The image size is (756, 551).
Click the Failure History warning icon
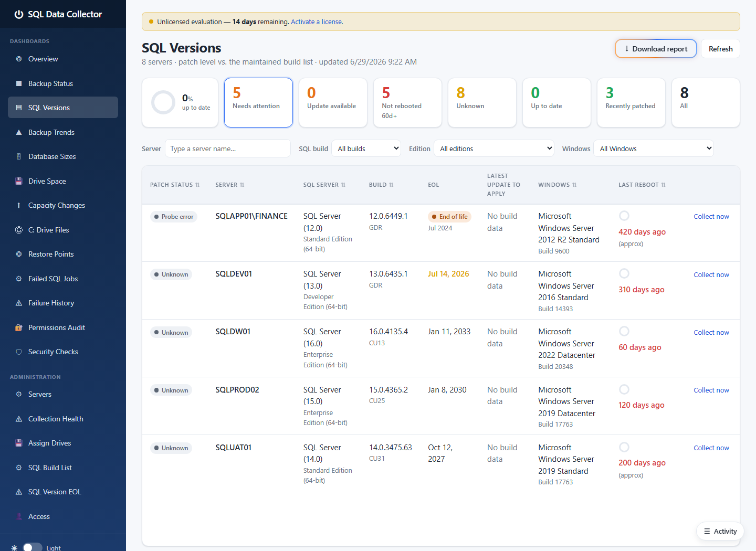(x=19, y=303)
